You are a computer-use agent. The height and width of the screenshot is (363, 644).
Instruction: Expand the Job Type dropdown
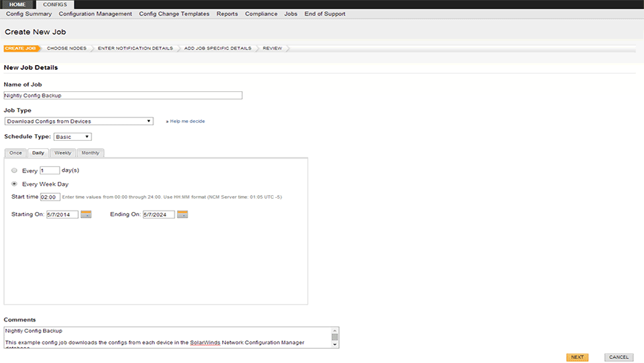coord(78,121)
